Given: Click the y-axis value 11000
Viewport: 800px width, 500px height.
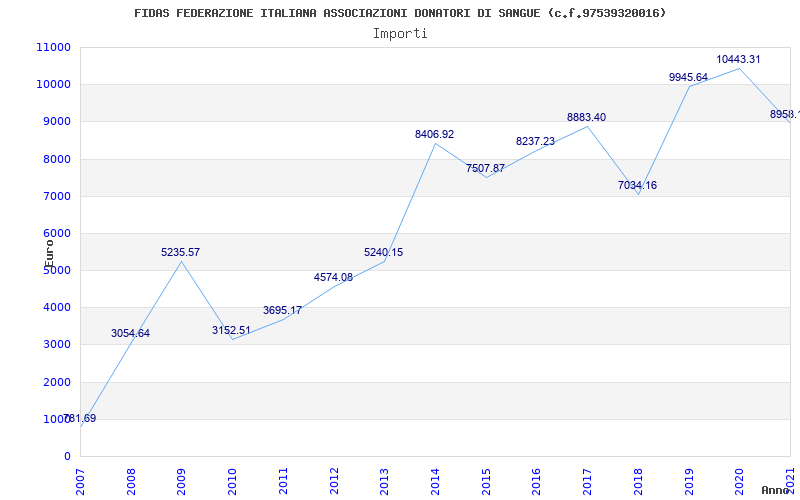Looking at the screenshot, I should (x=53, y=47).
